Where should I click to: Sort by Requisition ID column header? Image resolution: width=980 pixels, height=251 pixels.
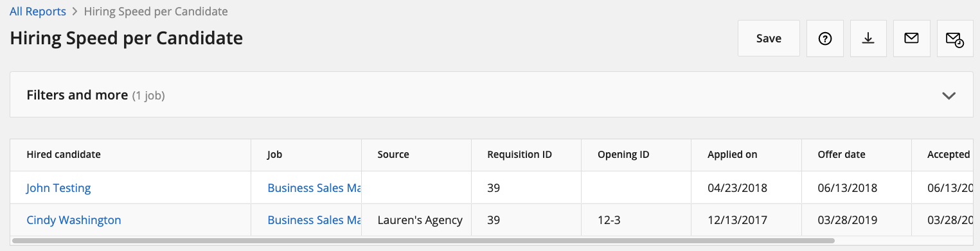point(519,155)
